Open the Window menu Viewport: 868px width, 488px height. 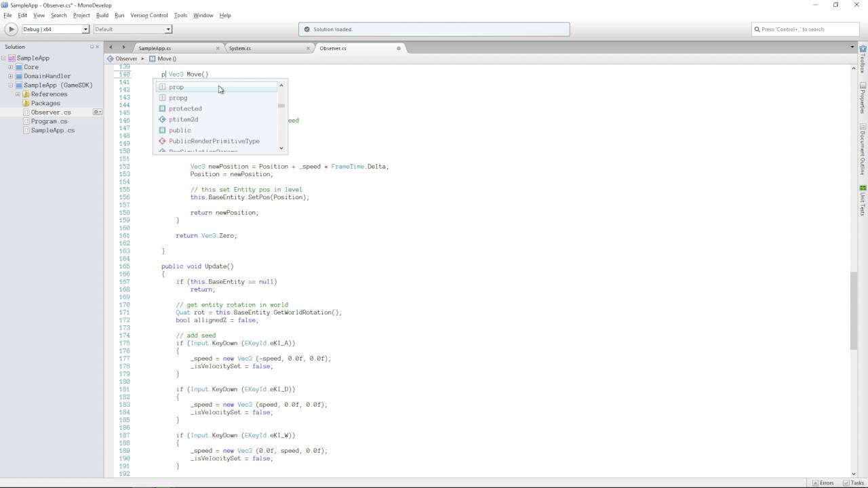point(203,15)
